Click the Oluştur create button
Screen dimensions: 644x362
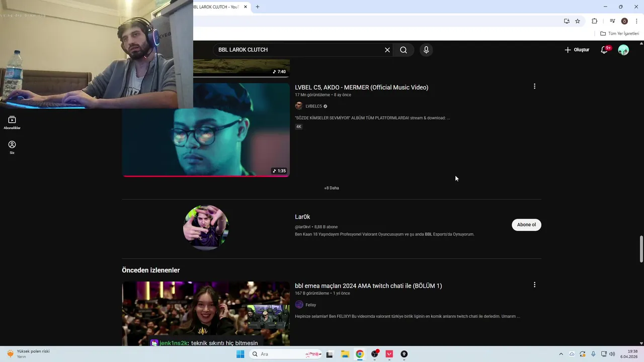tap(577, 50)
